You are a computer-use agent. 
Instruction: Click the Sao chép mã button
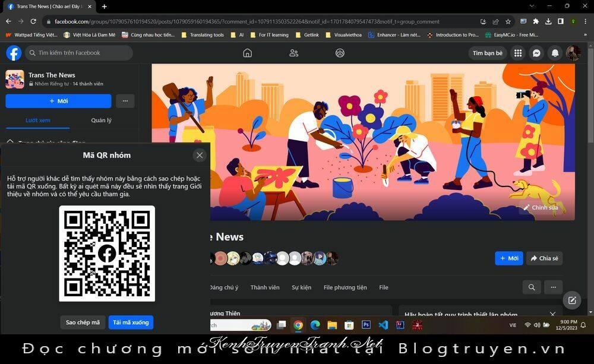tap(83, 322)
